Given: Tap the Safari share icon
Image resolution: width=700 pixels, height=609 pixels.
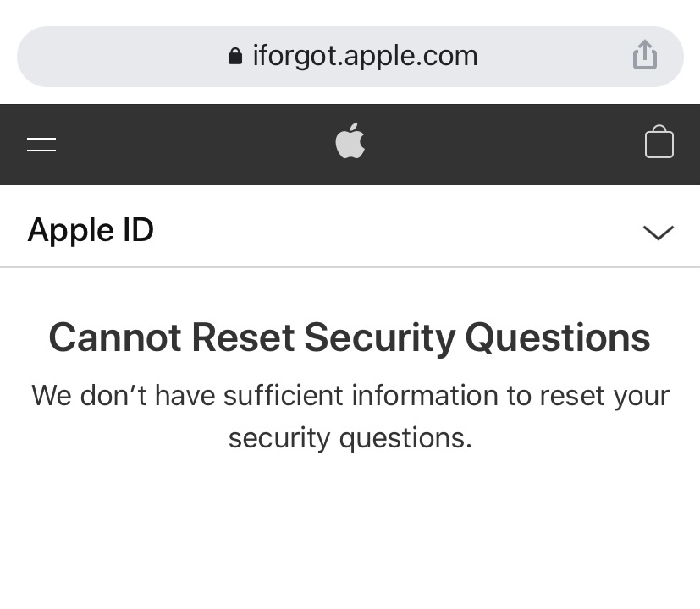Looking at the screenshot, I should click(x=644, y=56).
